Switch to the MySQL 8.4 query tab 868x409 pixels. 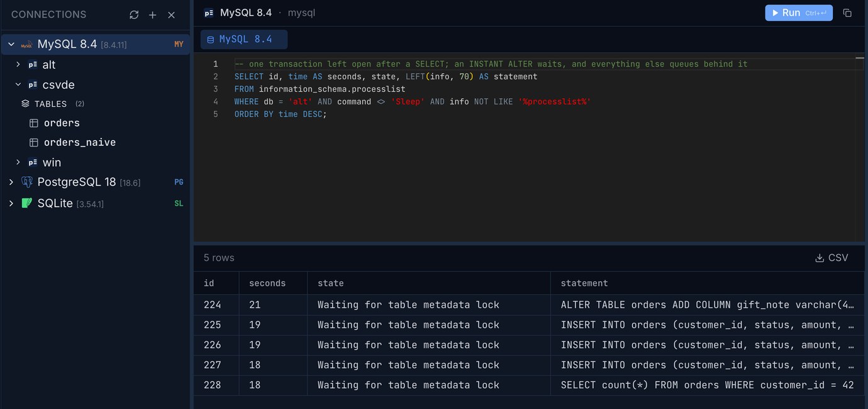[x=244, y=39]
